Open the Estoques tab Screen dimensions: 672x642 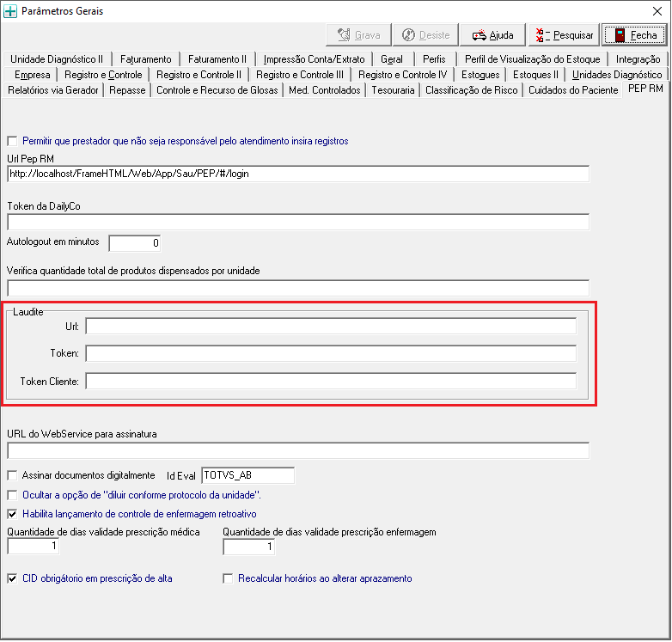pyautogui.click(x=480, y=75)
